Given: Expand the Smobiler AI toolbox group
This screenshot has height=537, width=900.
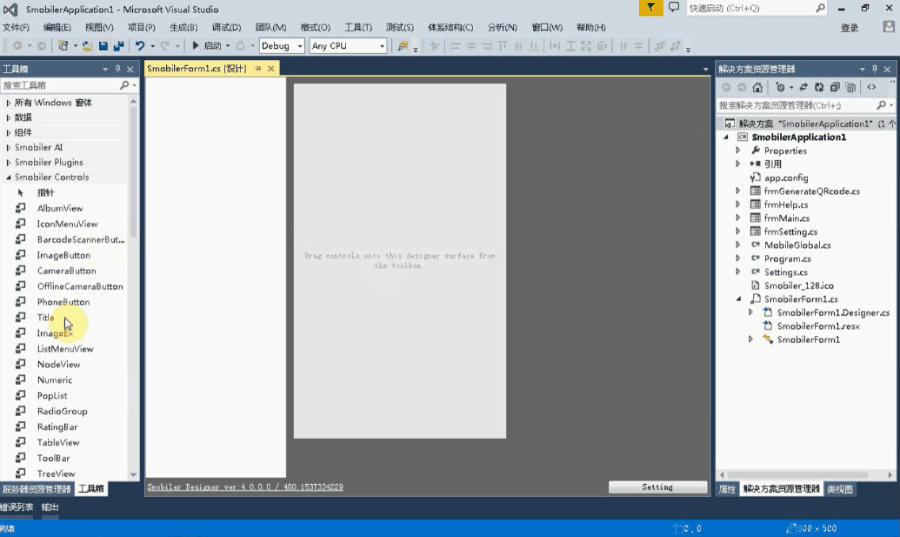Looking at the screenshot, I should coord(8,147).
